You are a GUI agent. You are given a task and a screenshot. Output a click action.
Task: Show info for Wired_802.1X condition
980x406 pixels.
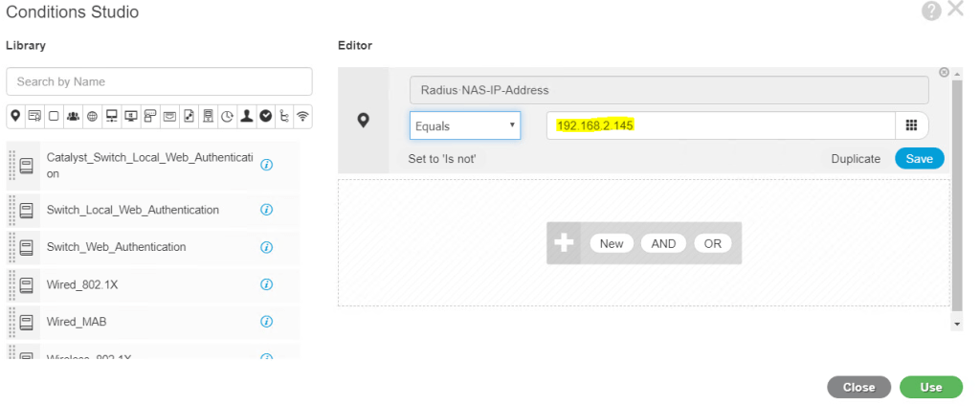pos(267,284)
